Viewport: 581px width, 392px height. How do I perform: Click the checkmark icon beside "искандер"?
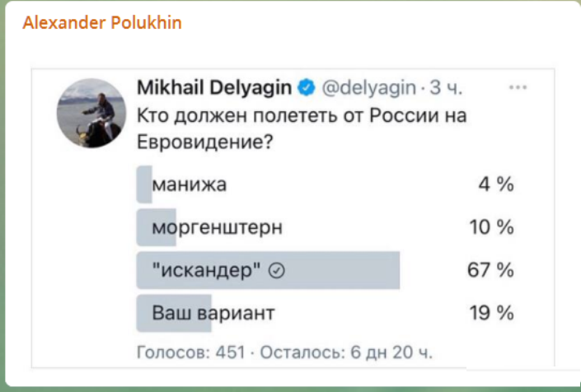point(277,271)
